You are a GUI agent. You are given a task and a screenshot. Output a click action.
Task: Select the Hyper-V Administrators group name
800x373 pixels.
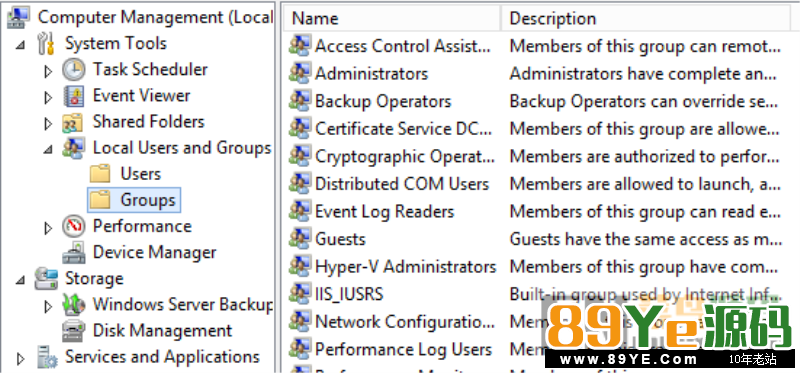point(406,266)
